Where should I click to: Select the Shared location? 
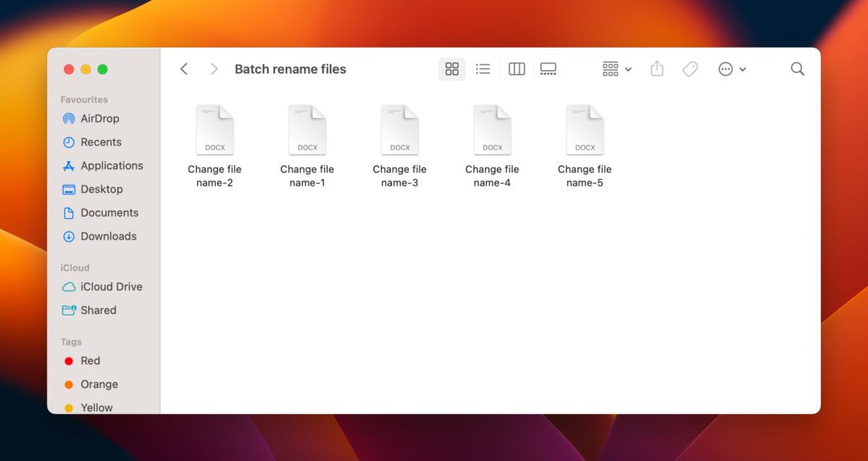[x=97, y=310]
